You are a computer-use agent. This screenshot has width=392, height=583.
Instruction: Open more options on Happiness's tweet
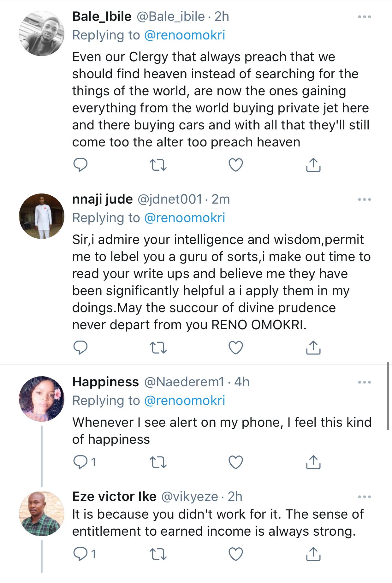tap(365, 382)
